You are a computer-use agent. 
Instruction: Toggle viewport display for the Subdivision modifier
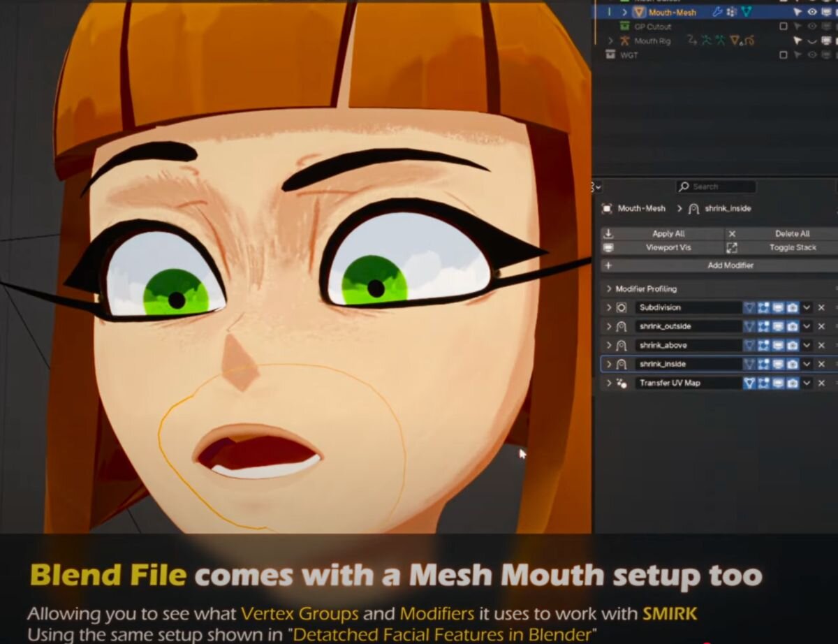(x=778, y=307)
